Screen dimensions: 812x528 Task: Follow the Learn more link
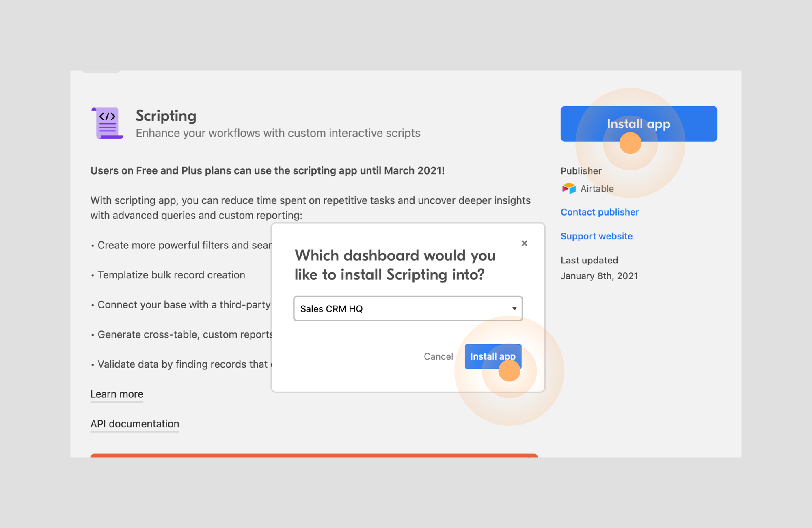click(117, 394)
